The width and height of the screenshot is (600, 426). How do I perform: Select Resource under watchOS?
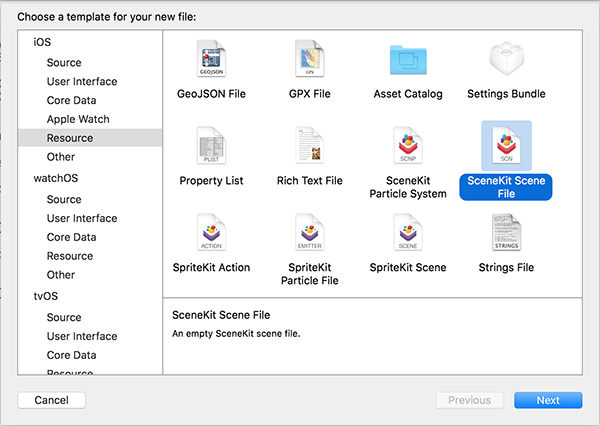[x=70, y=256]
